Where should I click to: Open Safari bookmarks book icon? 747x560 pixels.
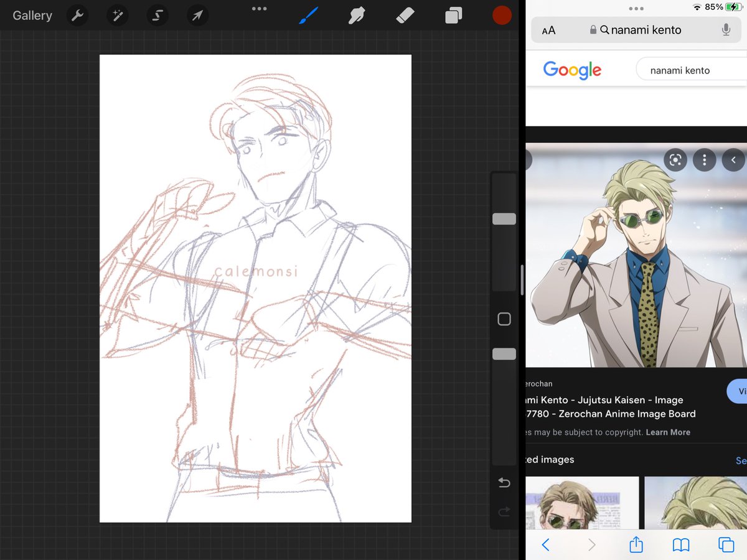681,545
